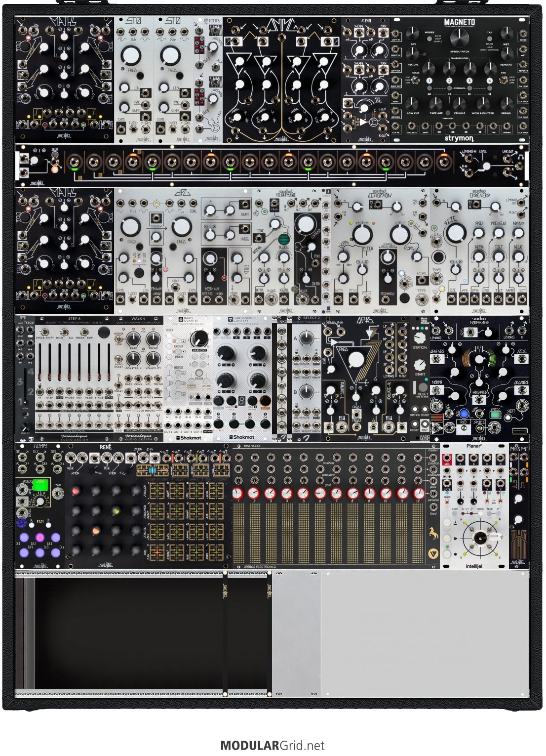Click the MAGNETO title text
Viewport: 546px width, 756px height.
click(x=459, y=22)
